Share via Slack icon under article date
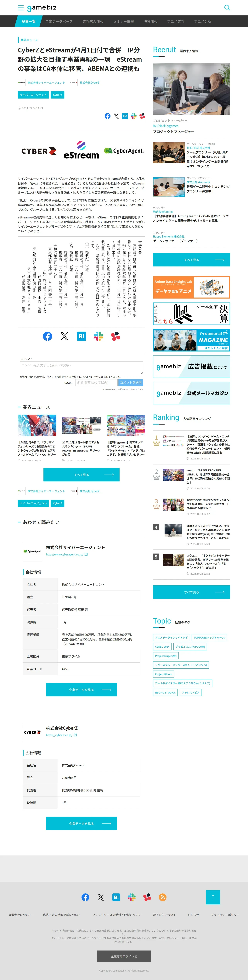 click(134, 116)
